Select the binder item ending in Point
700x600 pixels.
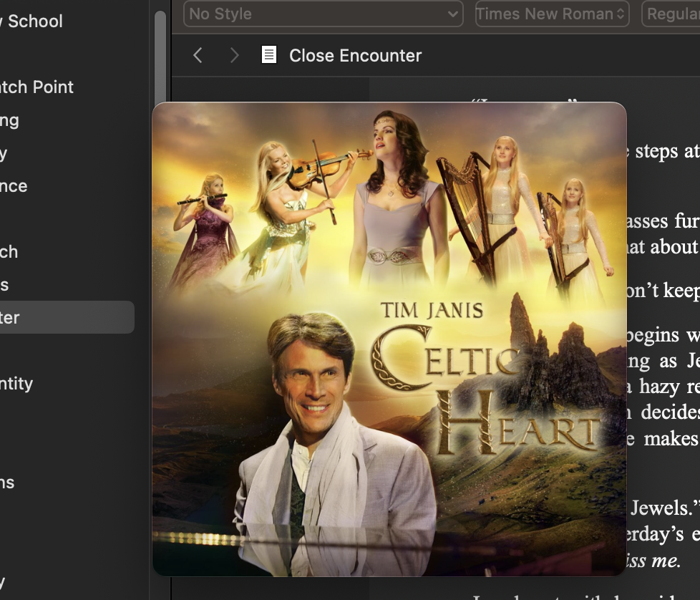coord(37,87)
